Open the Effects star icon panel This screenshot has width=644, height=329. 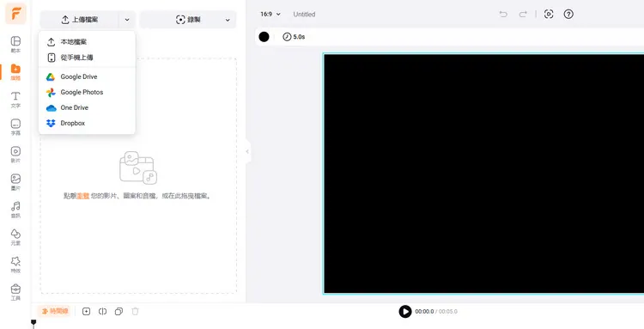(15, 265)
